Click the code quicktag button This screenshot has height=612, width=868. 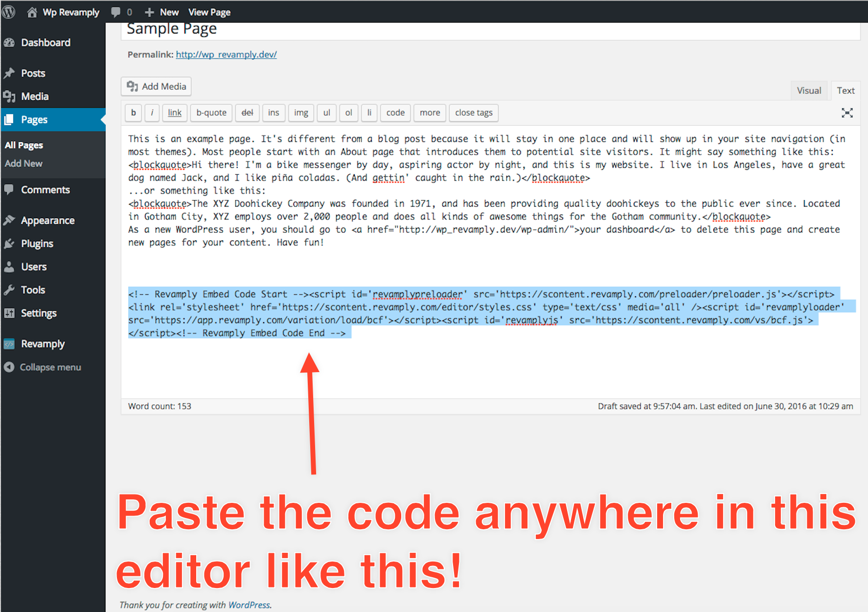click(395, 113)
